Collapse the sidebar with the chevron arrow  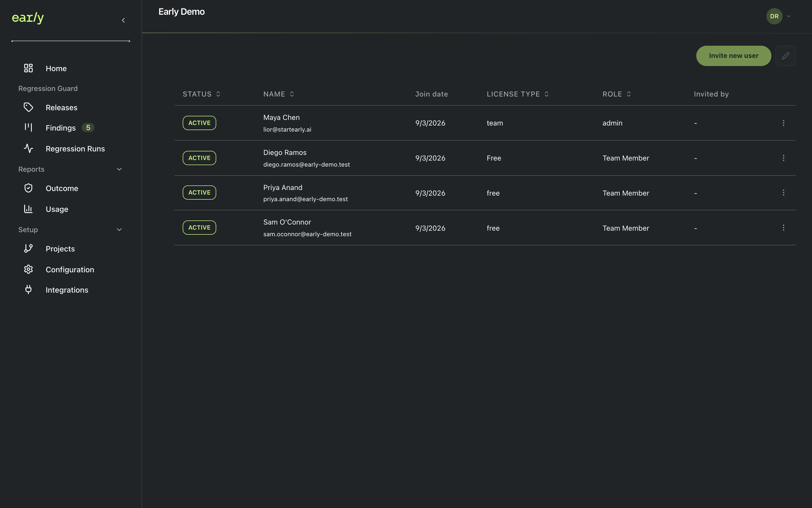(124, 21)
